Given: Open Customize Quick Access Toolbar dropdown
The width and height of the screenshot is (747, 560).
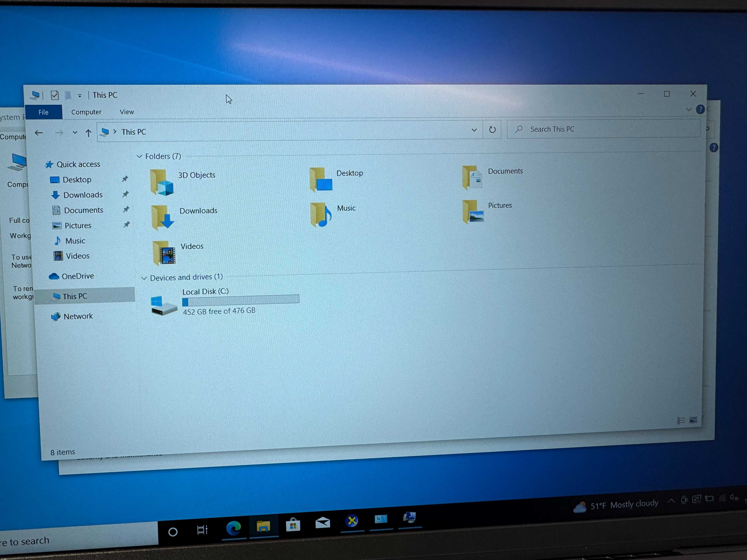Looking at the screenshot, I should click(x=80, y=96).
